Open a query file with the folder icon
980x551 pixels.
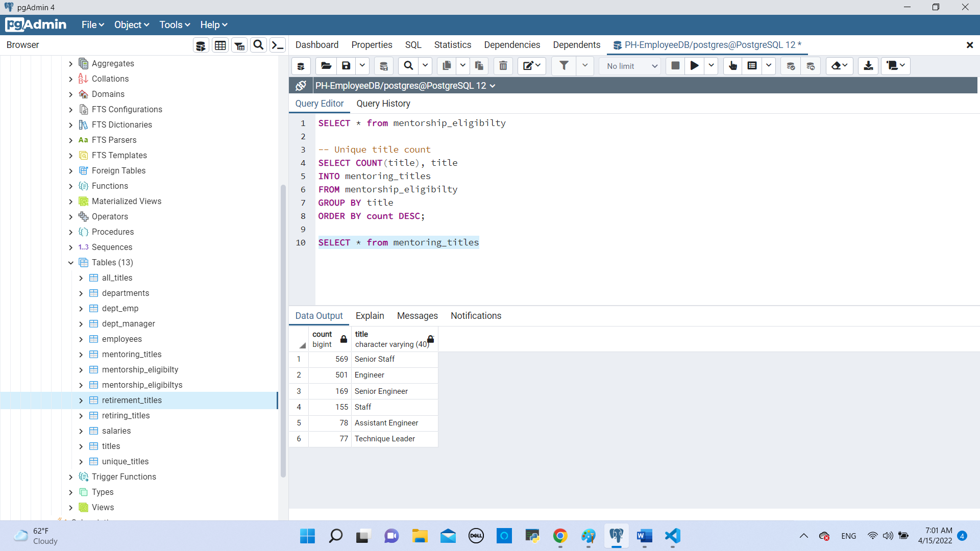[x=326, y=66]
